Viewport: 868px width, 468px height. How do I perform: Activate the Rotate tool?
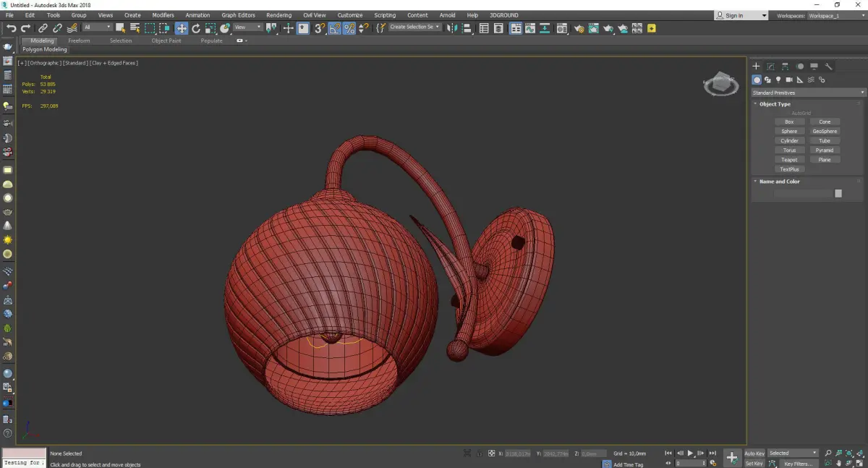coord(196,28)
